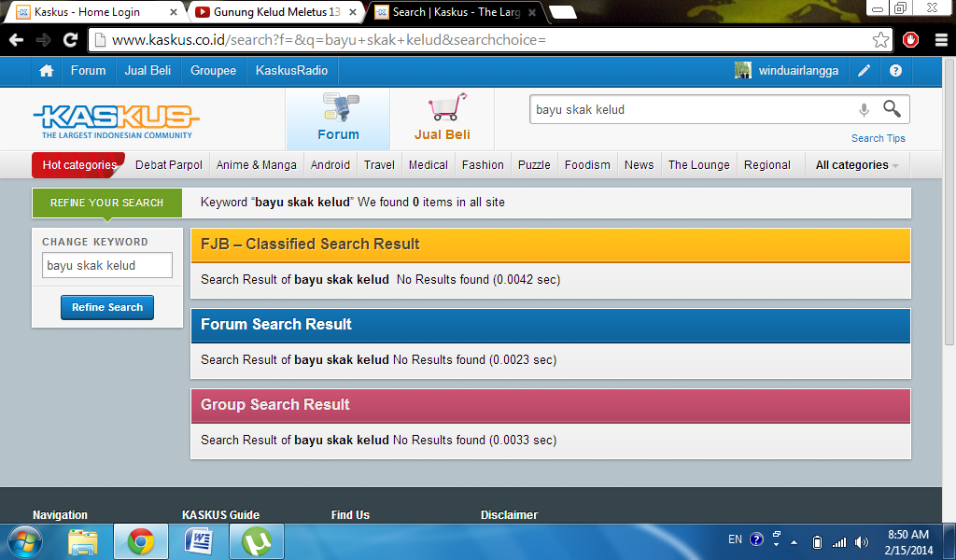
Task: Click the magnifying glass search icon
Action: [x=892, y=109]
